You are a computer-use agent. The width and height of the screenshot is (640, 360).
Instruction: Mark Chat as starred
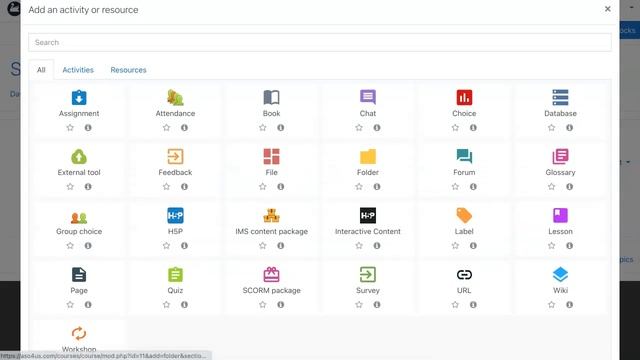pos(359,128)
